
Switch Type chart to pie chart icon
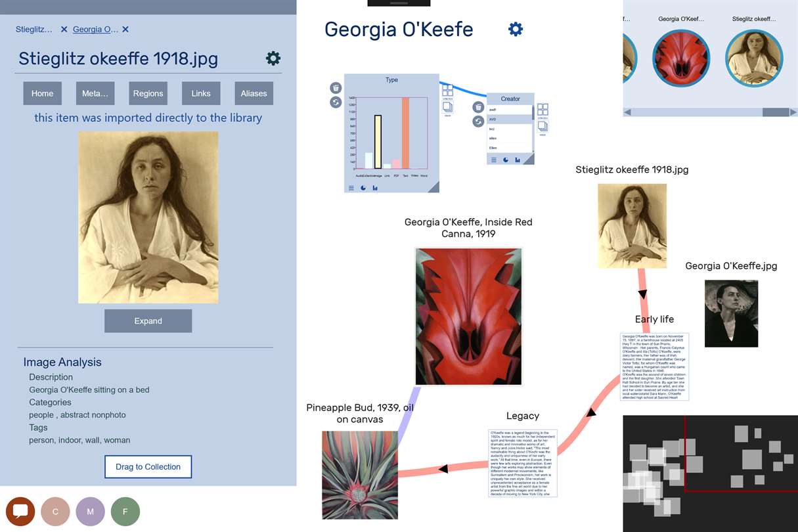(x=363, y=188)
